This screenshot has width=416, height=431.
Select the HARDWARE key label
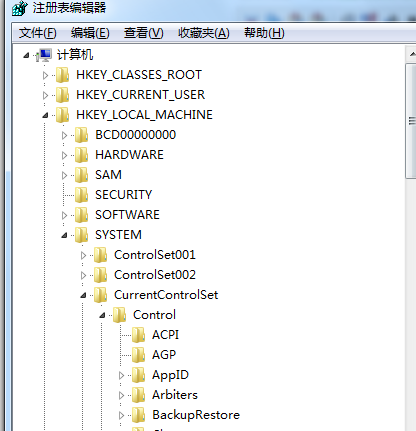coord(129,155)
